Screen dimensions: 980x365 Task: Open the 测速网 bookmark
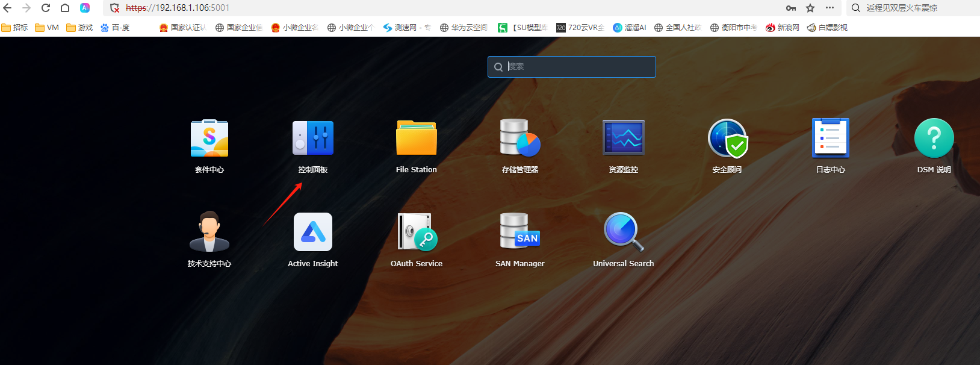[407, 28]
